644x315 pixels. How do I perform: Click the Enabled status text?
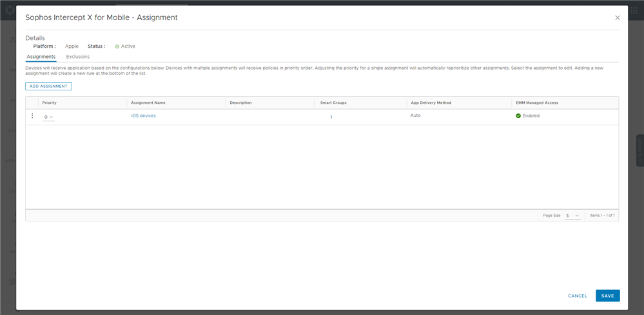(x=531, y=116)
